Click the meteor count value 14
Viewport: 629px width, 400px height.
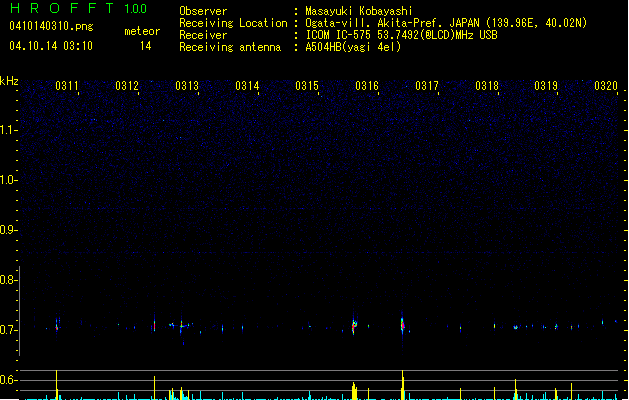coord(146,46)
